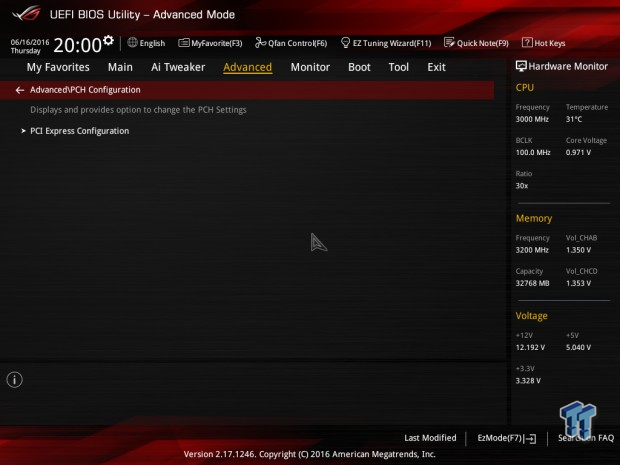This screenshot has width=620, height=465.
Task: Click the 31°C temperature value
Action: point(574,119)
